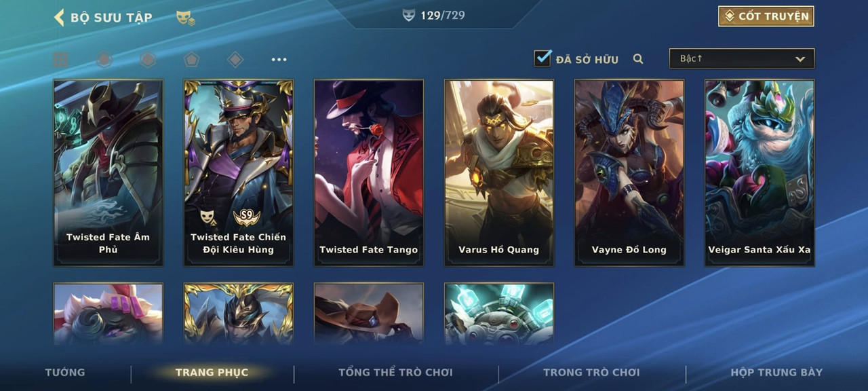Toggle the Đã Sở Hữu checkbox

pyautogui.click(x=543, y=58)
